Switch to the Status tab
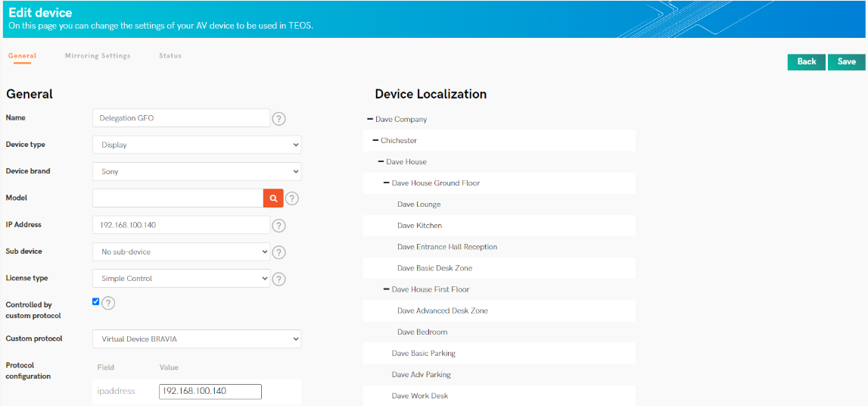 [170, 56]
